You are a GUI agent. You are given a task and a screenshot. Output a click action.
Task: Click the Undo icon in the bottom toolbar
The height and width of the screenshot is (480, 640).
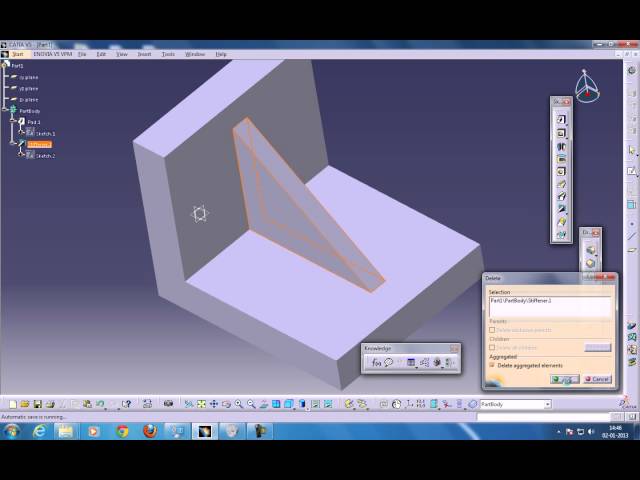(100, 404)
